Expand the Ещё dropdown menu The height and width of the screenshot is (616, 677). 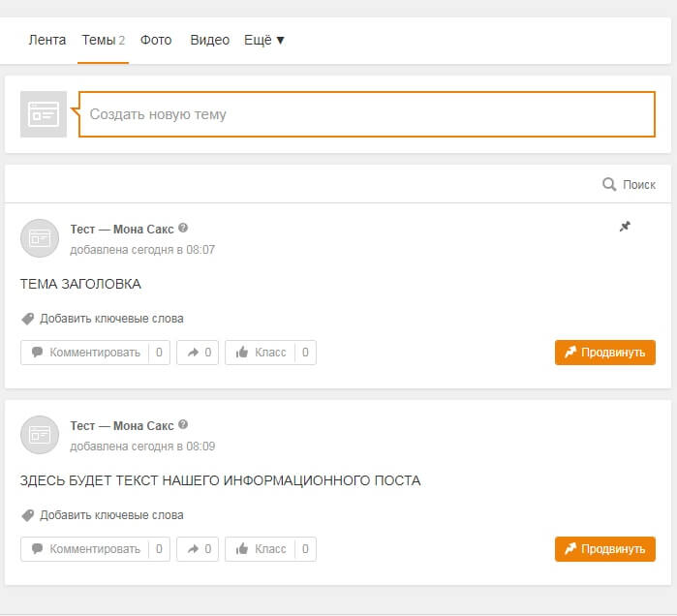point(264,40)
